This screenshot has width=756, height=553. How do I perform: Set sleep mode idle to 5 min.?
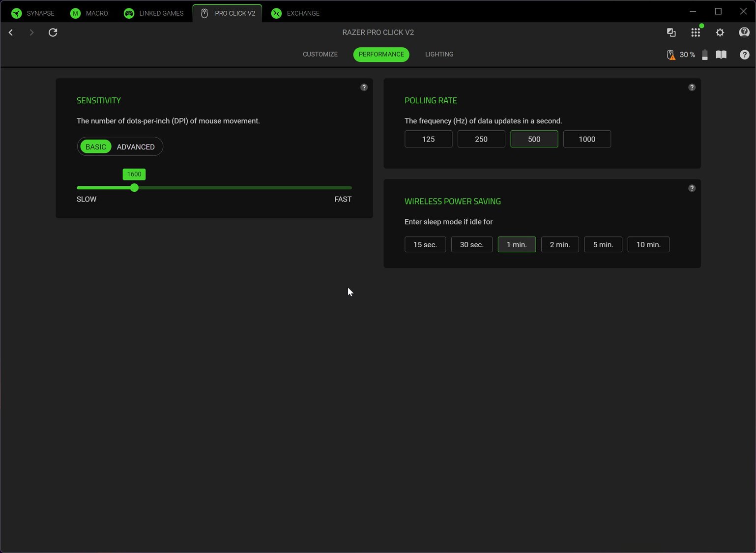coord(603,245)
